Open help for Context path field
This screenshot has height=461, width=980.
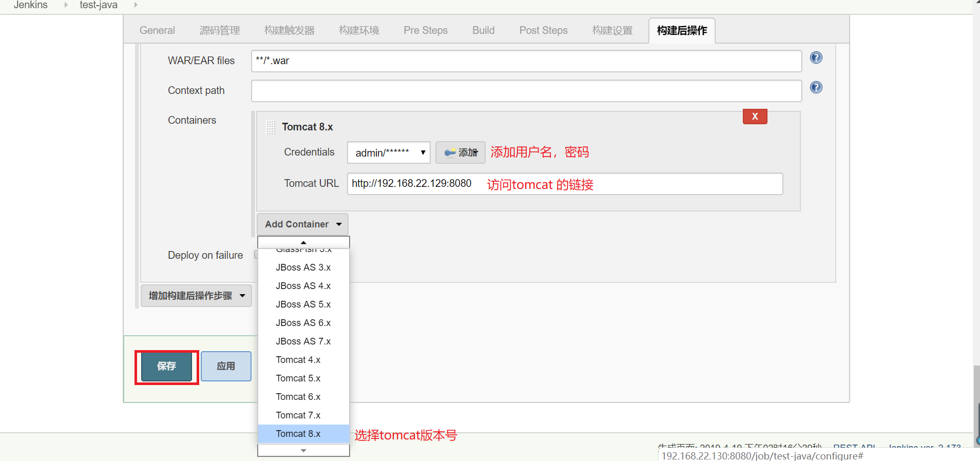click(816, 87)
